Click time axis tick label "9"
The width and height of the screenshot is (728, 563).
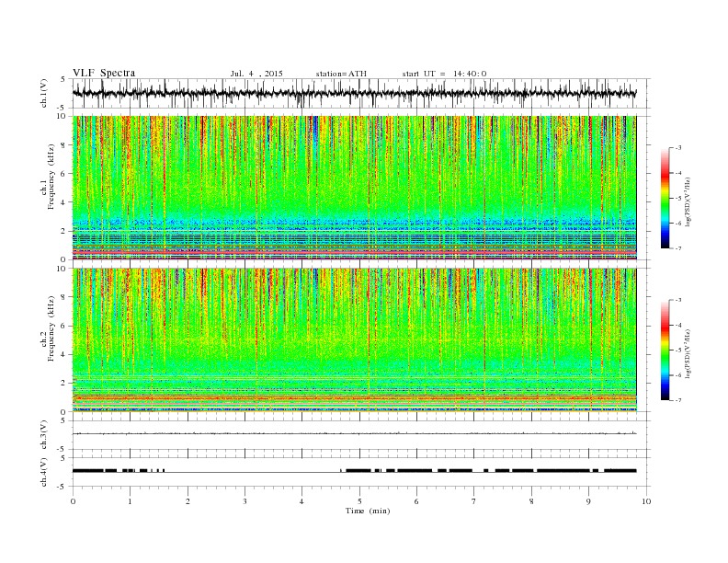click(x=588, y=501)
